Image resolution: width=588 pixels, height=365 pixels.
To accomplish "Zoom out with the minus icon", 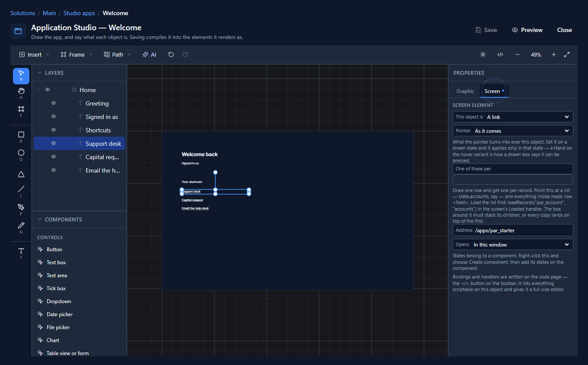I will pos(518,54).
